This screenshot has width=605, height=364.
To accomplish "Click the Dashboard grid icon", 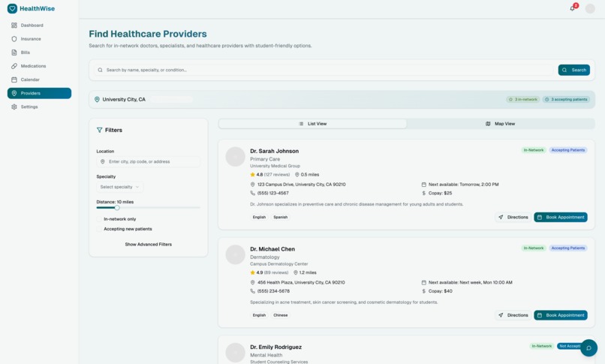I will (x=14, y=26).
